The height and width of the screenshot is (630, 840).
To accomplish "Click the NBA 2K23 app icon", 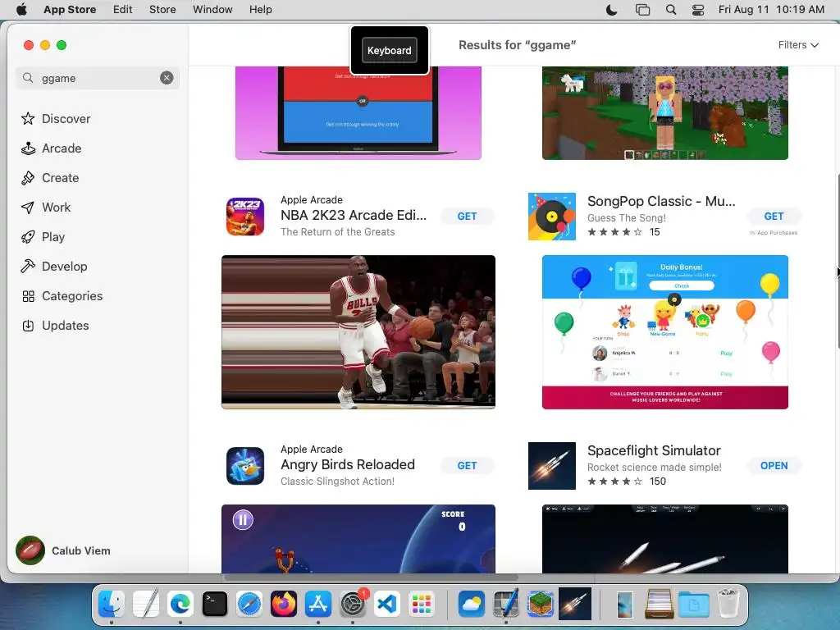I will pos(244,217).
